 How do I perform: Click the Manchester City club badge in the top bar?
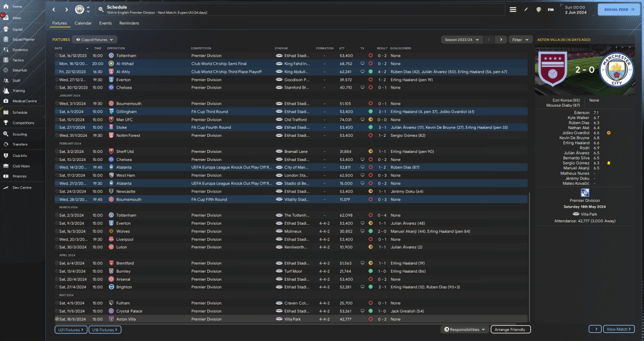79,10
